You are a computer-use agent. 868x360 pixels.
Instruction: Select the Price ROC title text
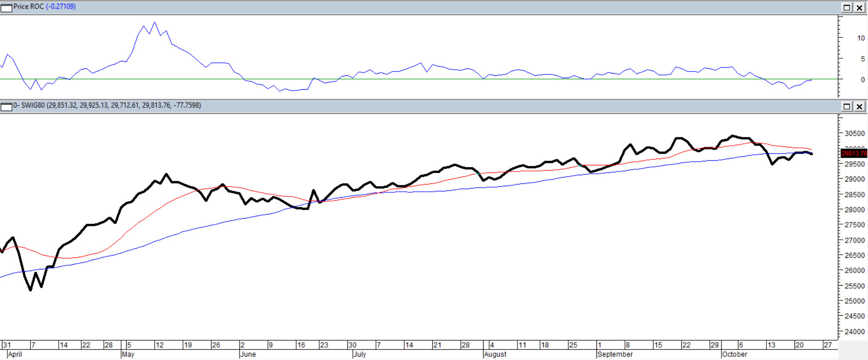28,6
